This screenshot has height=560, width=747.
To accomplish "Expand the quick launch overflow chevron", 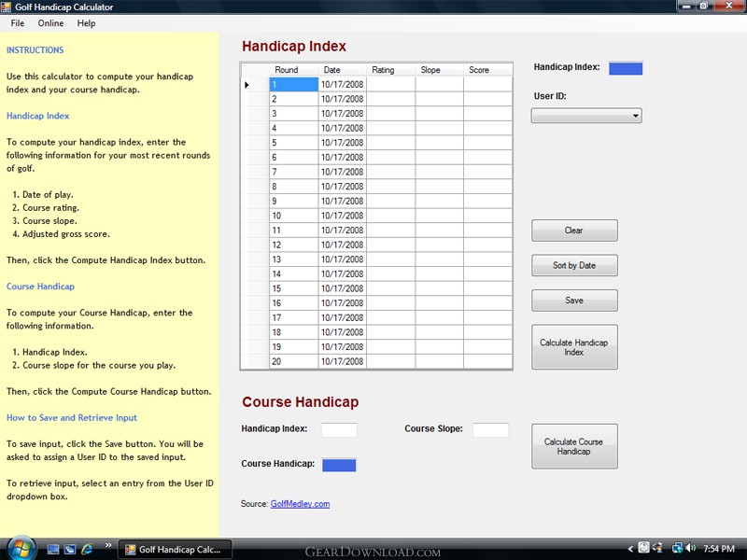I will [108, 545].
